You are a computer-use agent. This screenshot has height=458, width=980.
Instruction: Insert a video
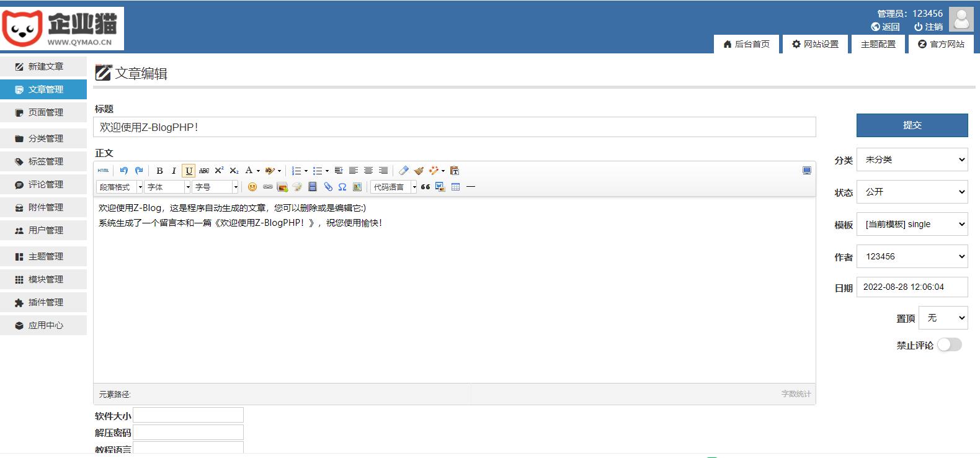point(313,187)
